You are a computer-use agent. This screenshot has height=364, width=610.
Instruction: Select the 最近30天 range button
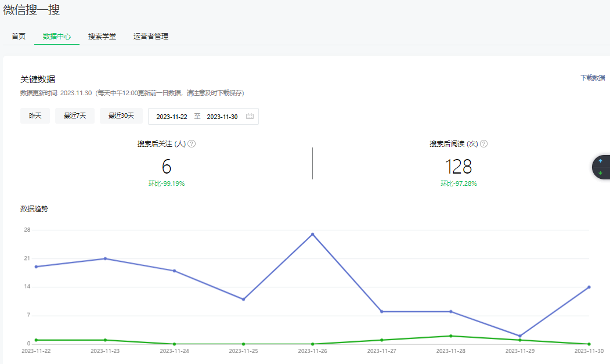click(x=121, y=116)
